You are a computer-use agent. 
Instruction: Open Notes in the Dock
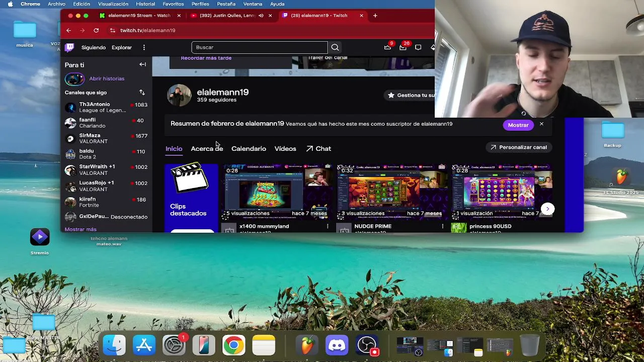[x=264, y=345]
